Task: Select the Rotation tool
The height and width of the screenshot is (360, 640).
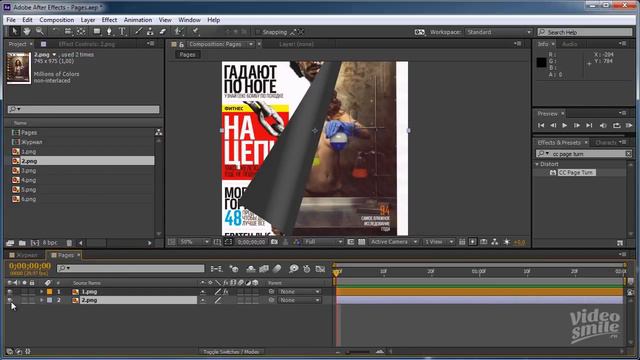Action: tap(55, 31)
